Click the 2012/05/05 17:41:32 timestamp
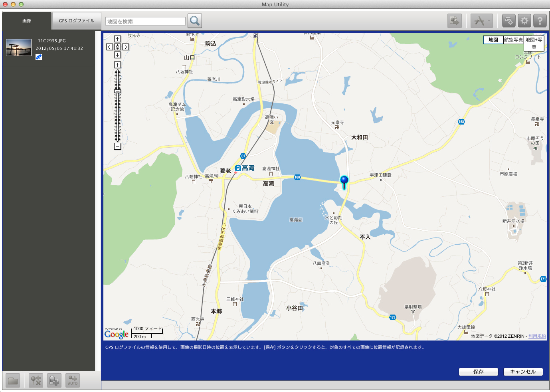Image resolution: width=550 pixels, height=392 pixels. tap(59, 48)
